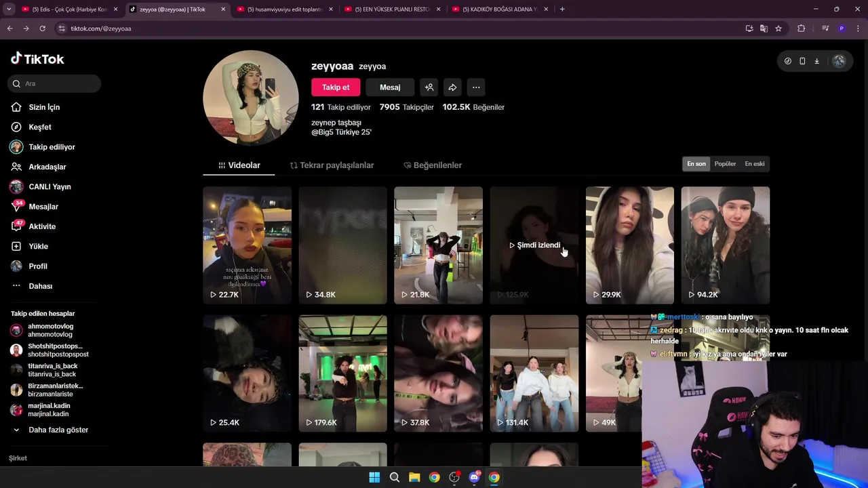Click the Takip et follow button
The image size is (868, 488).
click(x=336, y=87)
